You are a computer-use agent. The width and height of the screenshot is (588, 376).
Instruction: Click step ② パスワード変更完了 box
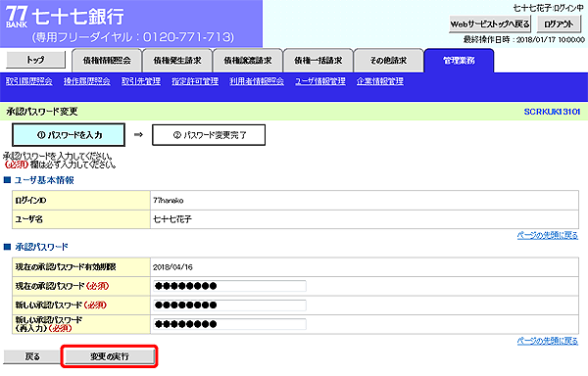[209, 135]
